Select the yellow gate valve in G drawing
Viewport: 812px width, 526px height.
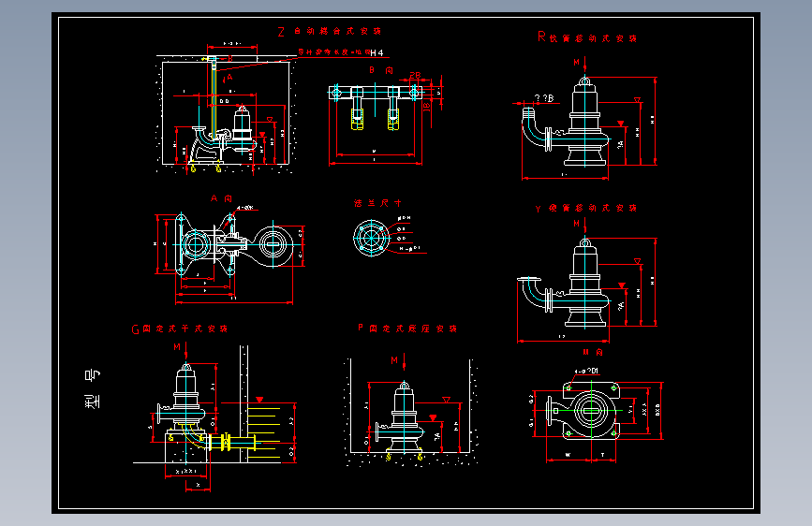coord(226,442)
